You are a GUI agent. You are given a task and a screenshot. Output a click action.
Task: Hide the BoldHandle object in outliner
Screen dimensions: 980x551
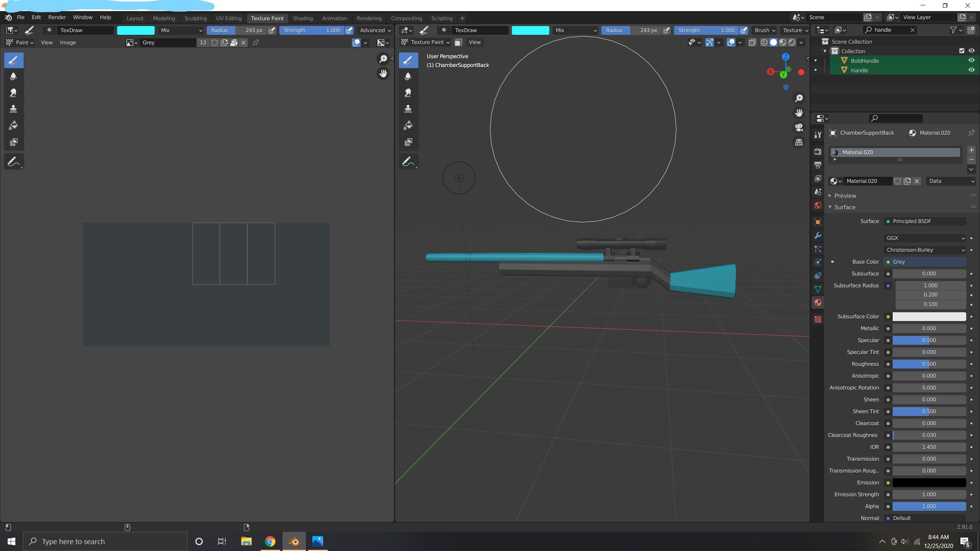pyautogui.click(x=971, y=60)
